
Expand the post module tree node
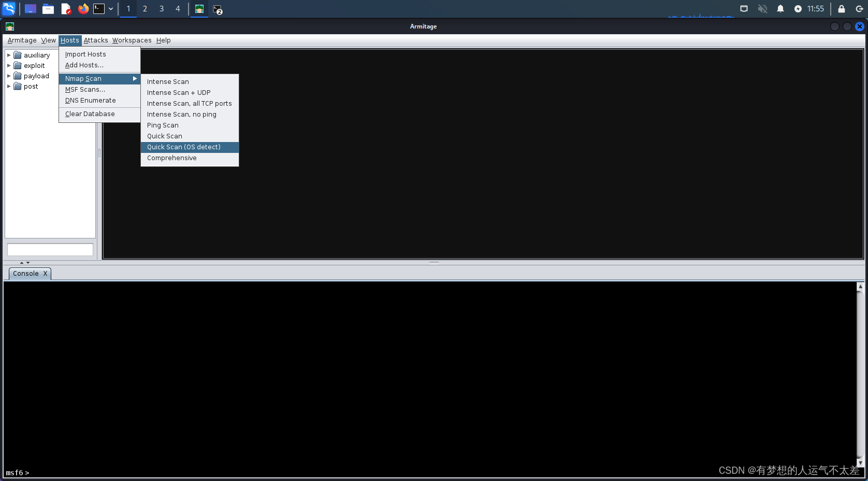(x=9, y=86)
